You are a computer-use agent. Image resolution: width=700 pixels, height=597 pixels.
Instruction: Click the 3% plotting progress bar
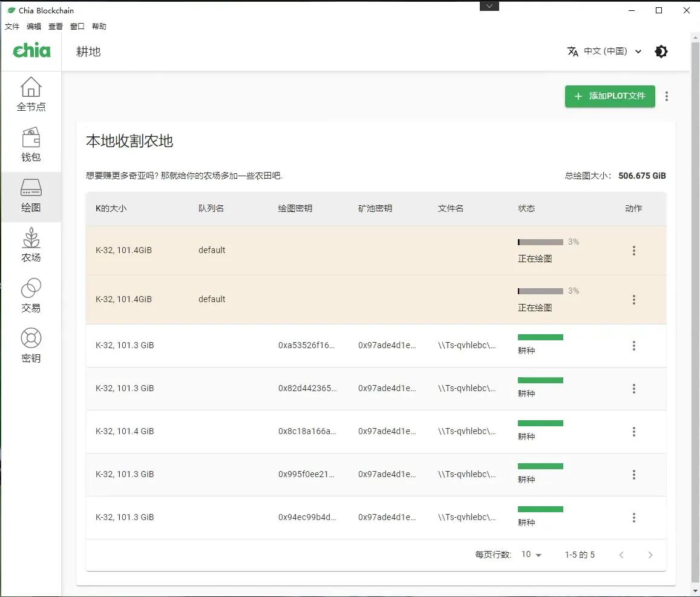(540, 242)
